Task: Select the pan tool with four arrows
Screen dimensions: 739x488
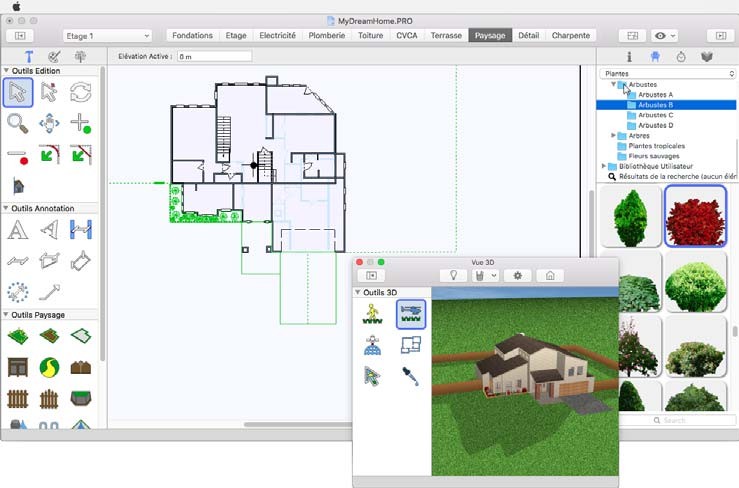Action: (49, 124)
